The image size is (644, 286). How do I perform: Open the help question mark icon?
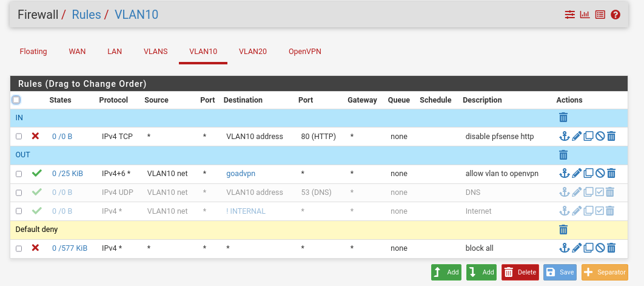click(x=615, y=15)
